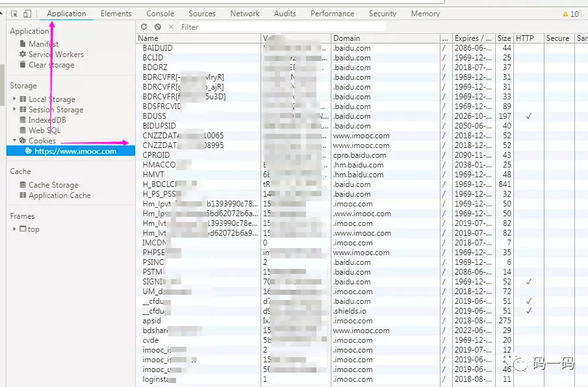588x387 pixels.
Task: Click the 2050-06 expiry cell
Action: [473, 126]
